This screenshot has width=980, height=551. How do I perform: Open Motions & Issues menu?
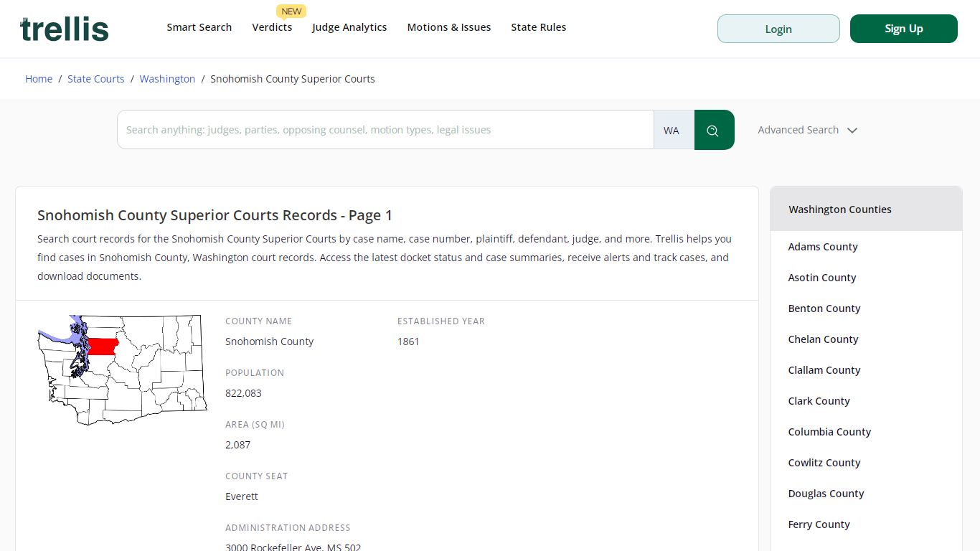[449, 27]
